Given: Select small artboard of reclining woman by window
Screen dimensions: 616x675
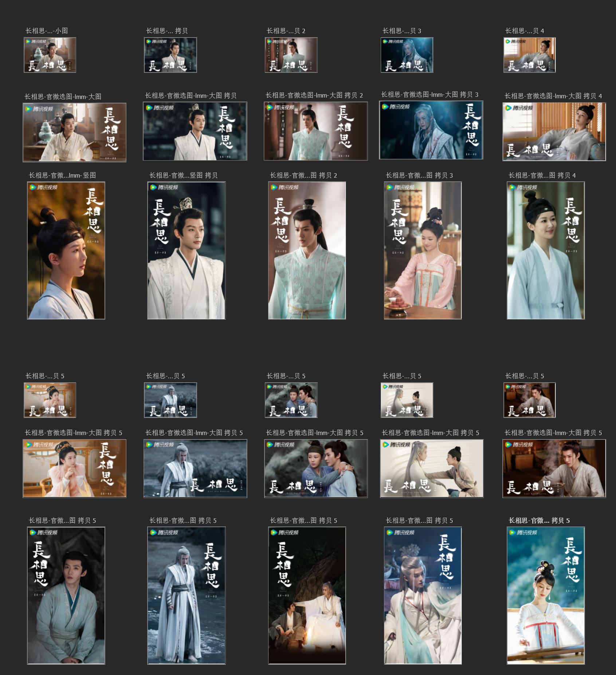Looking at the screenshot, I should point(530,55).
